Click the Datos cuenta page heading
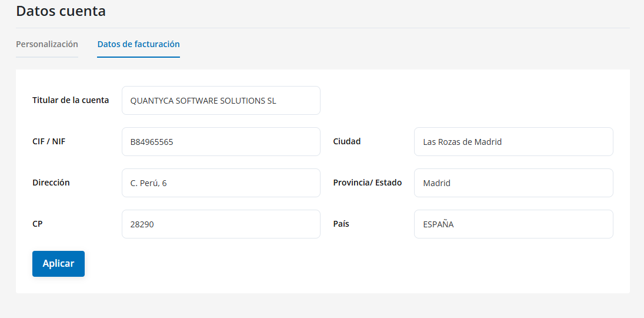This screenshot has height=318, width=644. pyautogui.click(x=61, y=11)
